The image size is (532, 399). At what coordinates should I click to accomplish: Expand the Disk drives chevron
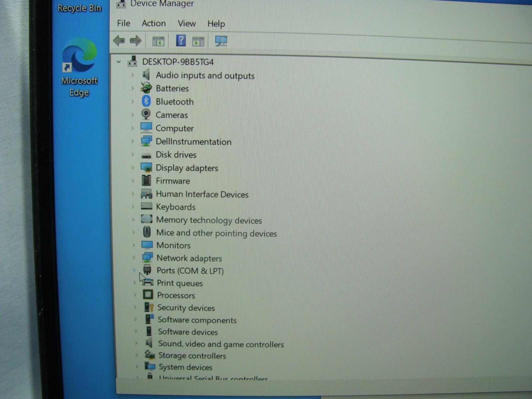tap(133, 155)
